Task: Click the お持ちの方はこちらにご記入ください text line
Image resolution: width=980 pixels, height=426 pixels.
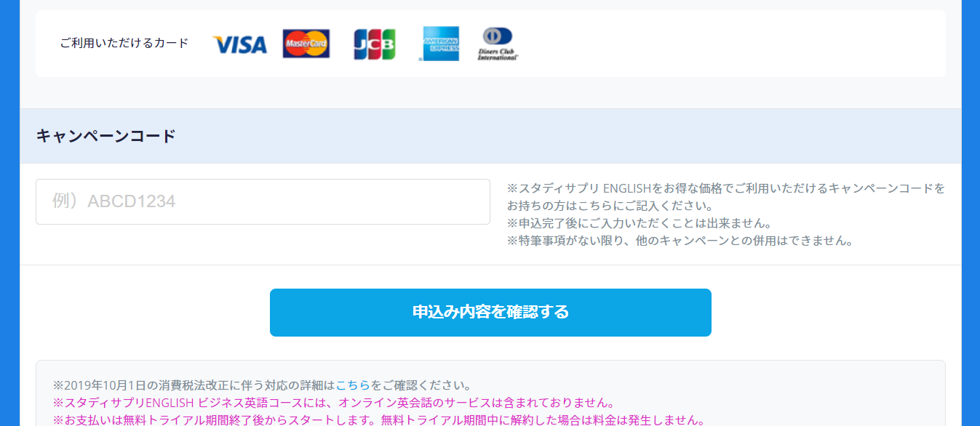Action: [x=610, y=206]
